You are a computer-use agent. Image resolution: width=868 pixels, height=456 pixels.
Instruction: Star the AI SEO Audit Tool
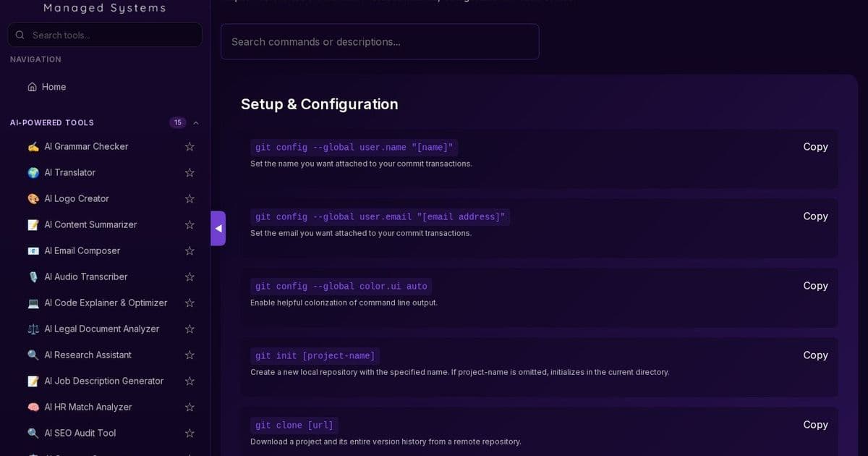pos(189,433)
